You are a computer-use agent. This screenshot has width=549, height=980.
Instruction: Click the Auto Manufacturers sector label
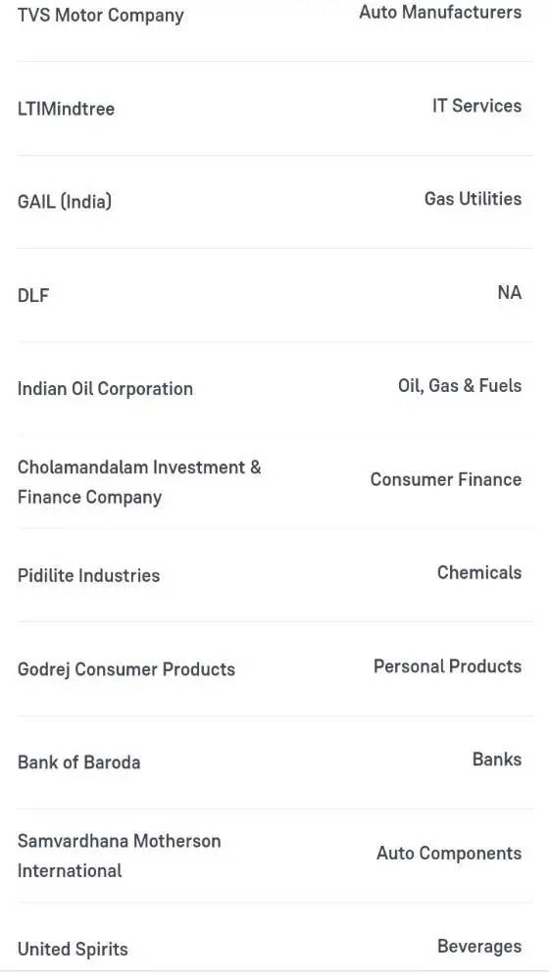[440, 12]
